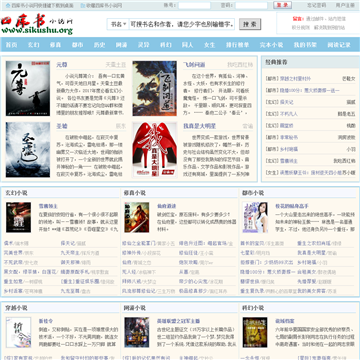Open the 都市 nav category
Viewport: 360px width, 360px height.
pos(77,45)
